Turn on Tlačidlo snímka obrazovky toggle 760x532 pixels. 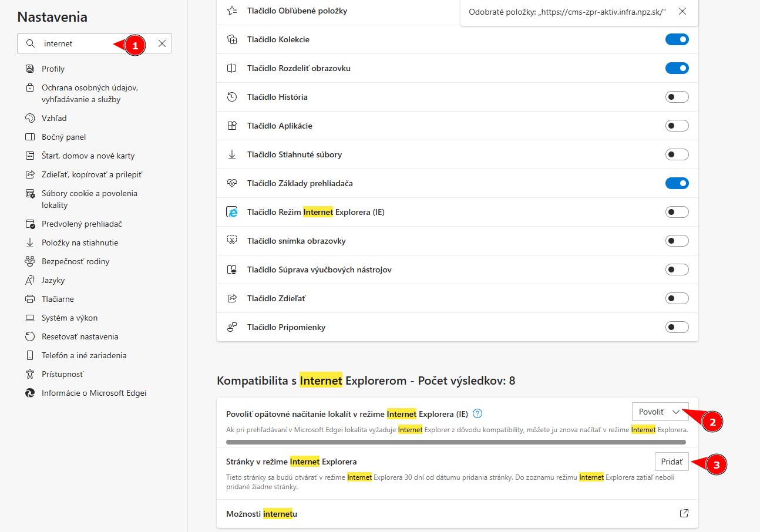tap(677, 241)
